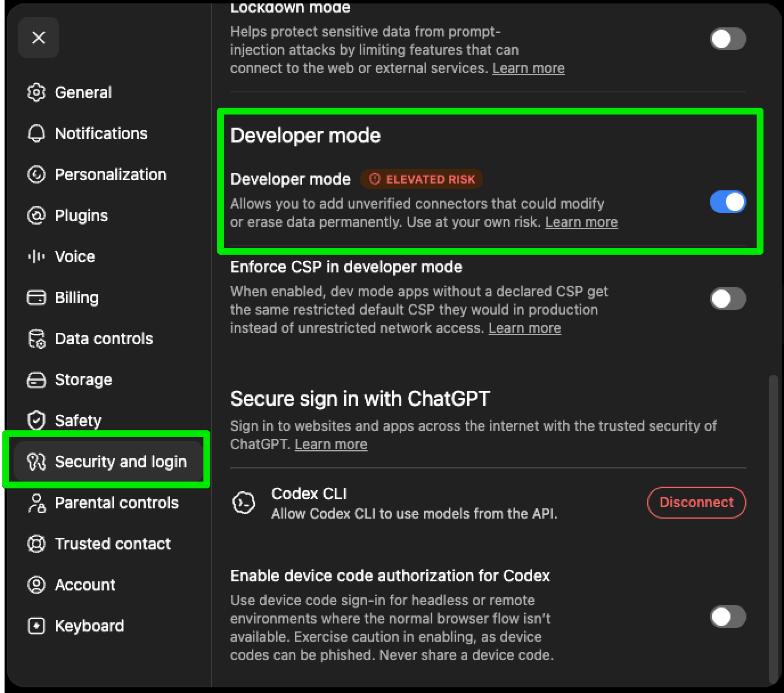This screenshot has height=693, width=784.
Task: Select Security and login section
Action: 108,462
